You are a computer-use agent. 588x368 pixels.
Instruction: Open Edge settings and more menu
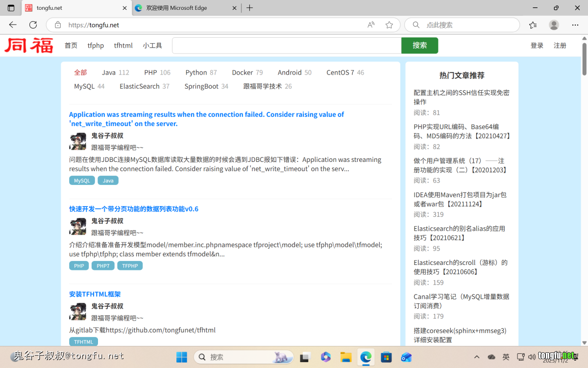coord(575,25)
